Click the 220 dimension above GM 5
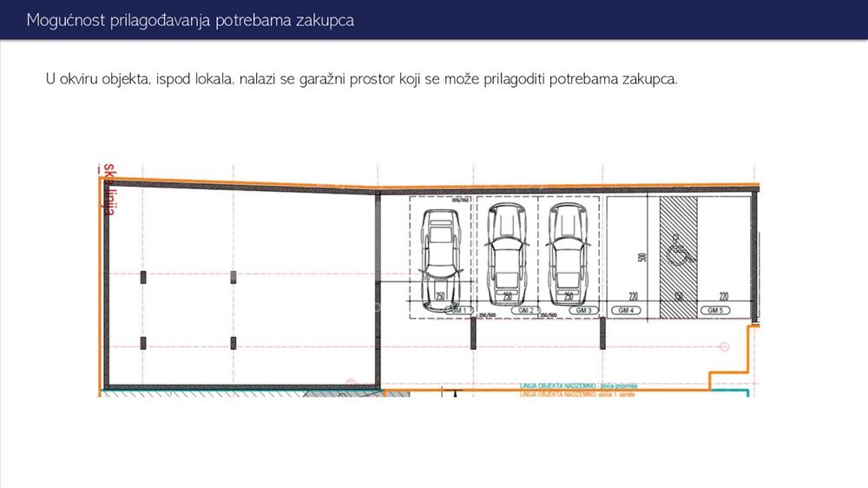This screenshot has width=868, height=488. click(724, 296)
